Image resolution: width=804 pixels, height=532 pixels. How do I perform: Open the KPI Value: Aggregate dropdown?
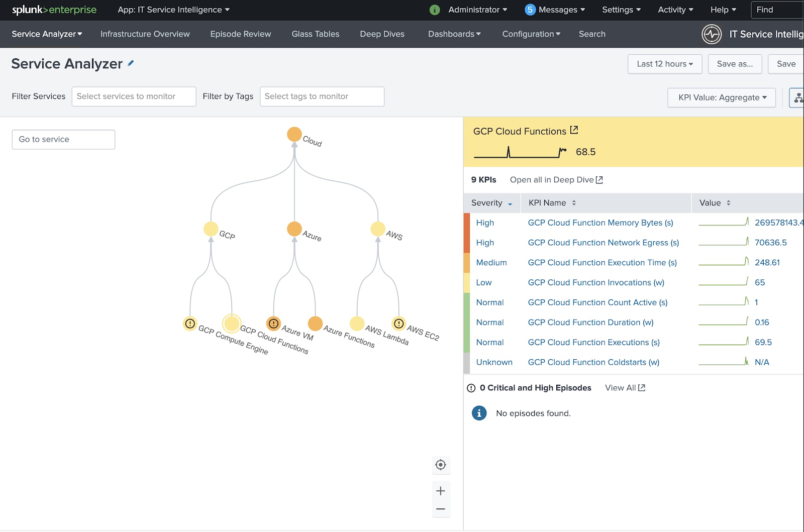click(722, 97)
